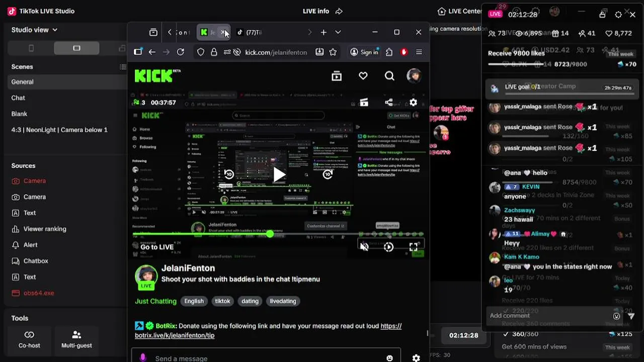644x362 pixels.
Task: Open the scenes list options icon
Action: 123,66
